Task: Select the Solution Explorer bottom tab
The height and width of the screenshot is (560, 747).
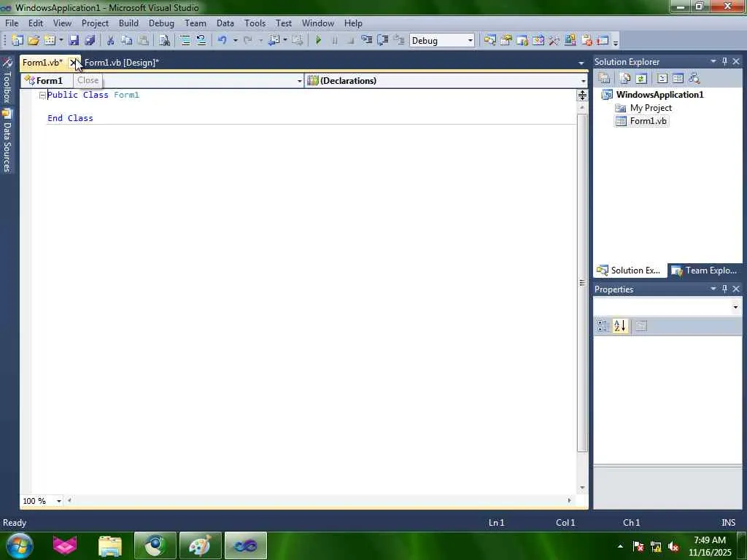Action: [x=630, y=271]
